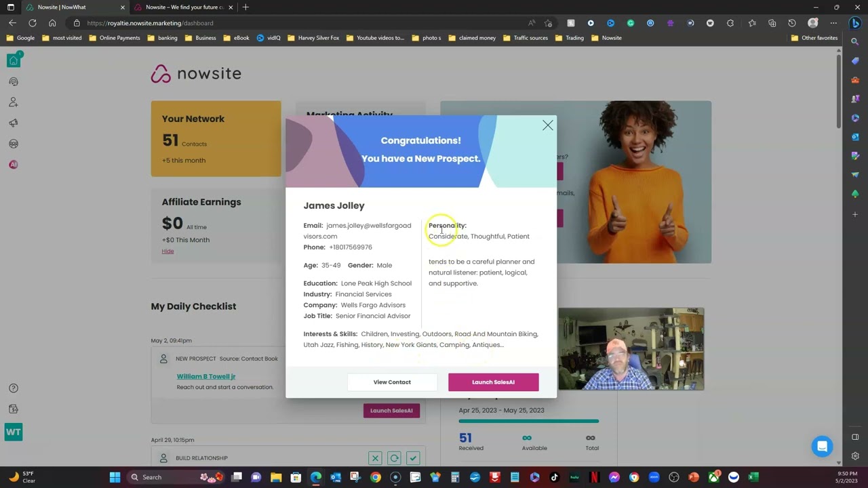Open the Online Payments bookmark folder
868x488 pixels.
click(x=115, y=38)
